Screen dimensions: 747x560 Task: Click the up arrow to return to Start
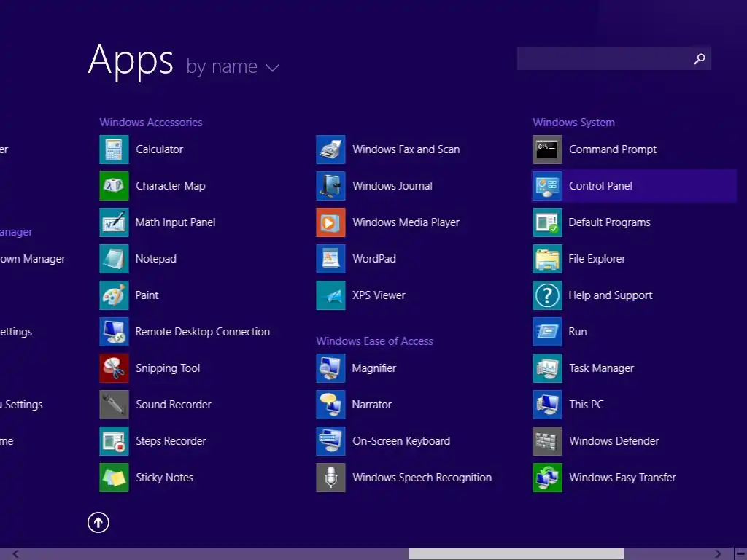[x=98, y=522]
